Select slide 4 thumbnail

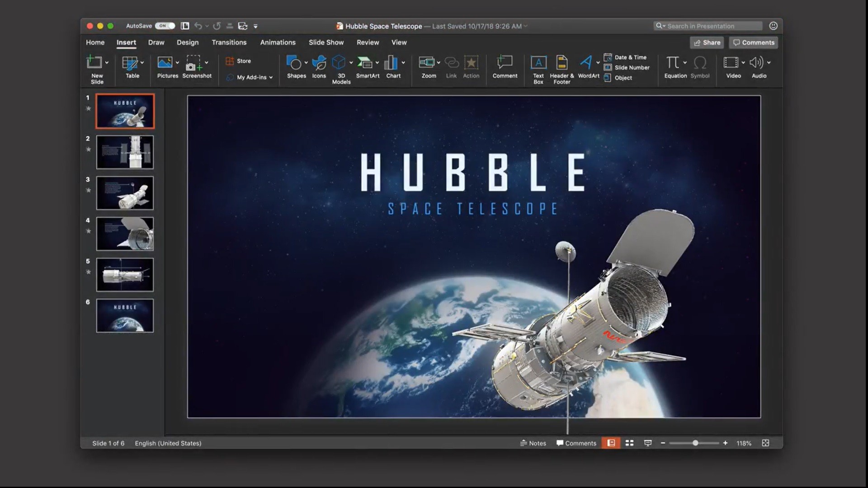click(x=125, y=233)
